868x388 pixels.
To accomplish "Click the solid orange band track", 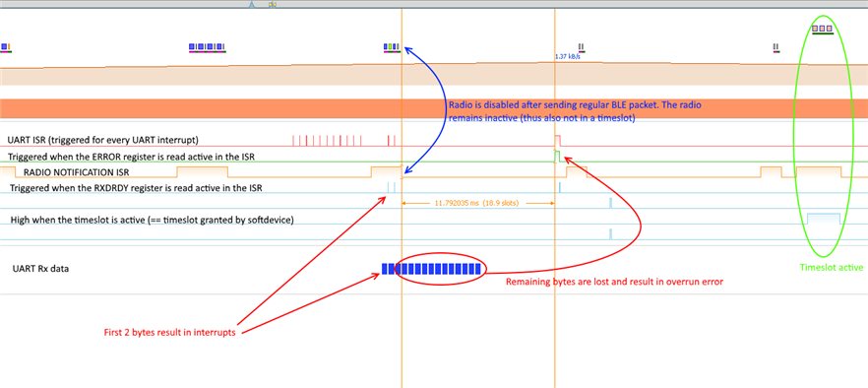I will (x=434, y=108).
